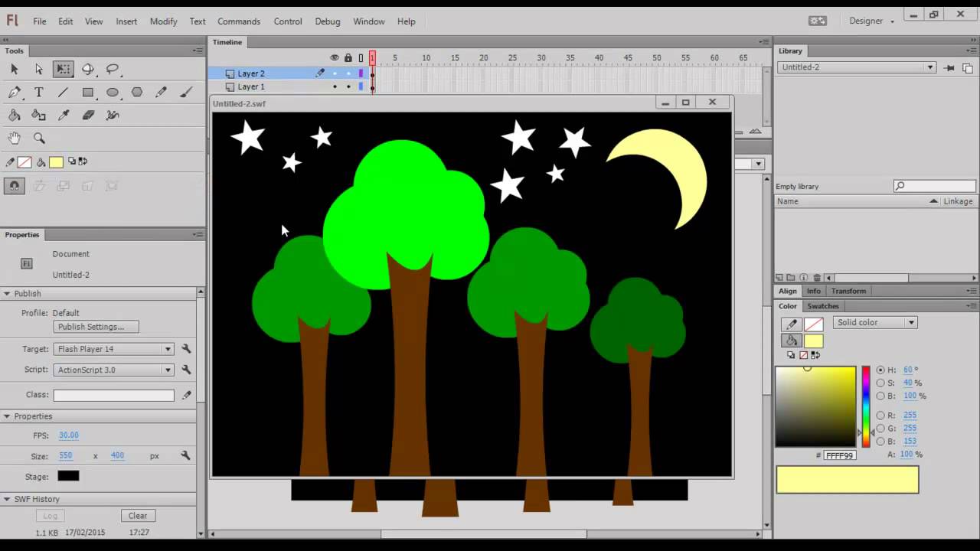Select the Ink Bottle tool

[x=39, y=116]
